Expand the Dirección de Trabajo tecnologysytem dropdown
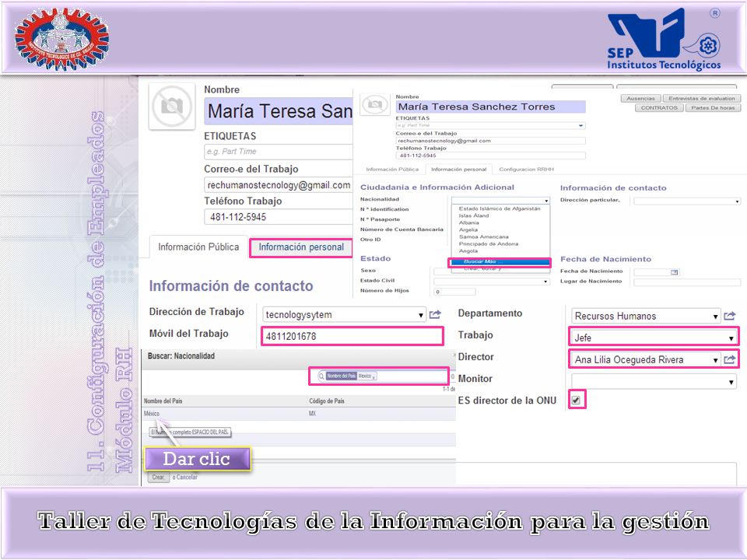The image size is (747, 560). pyautogui.click(x=421, y=315)
